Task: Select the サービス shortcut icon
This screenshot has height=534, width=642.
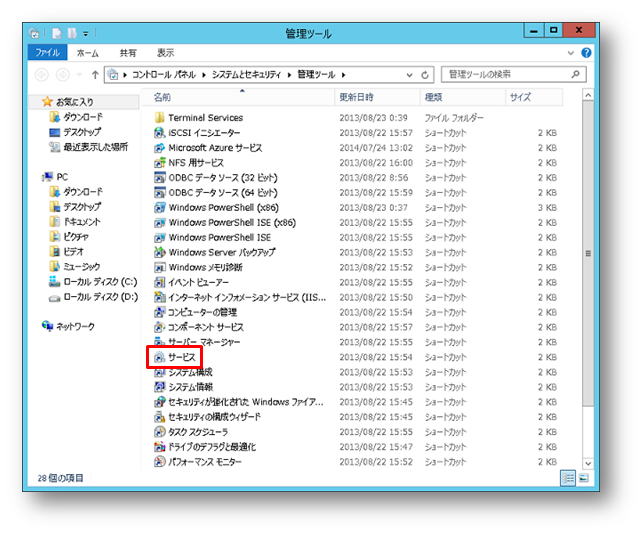Action: click(x=159, y=357)
